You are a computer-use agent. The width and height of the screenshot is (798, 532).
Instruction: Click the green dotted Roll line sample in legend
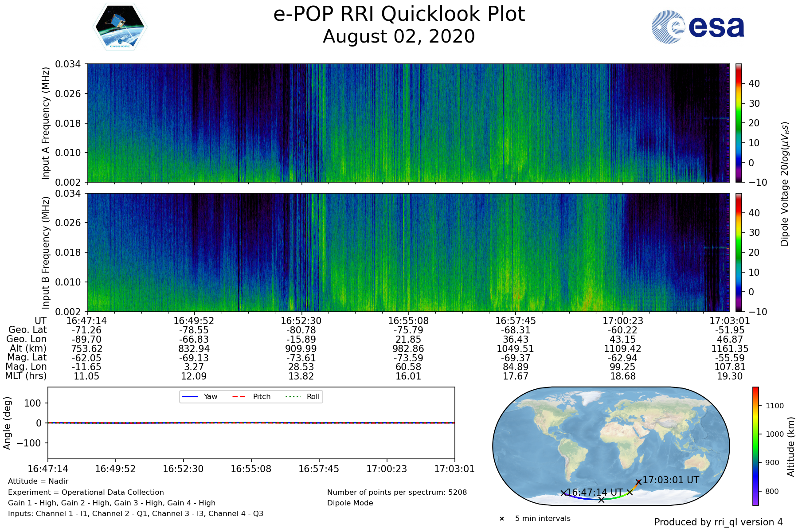[293, 397]
